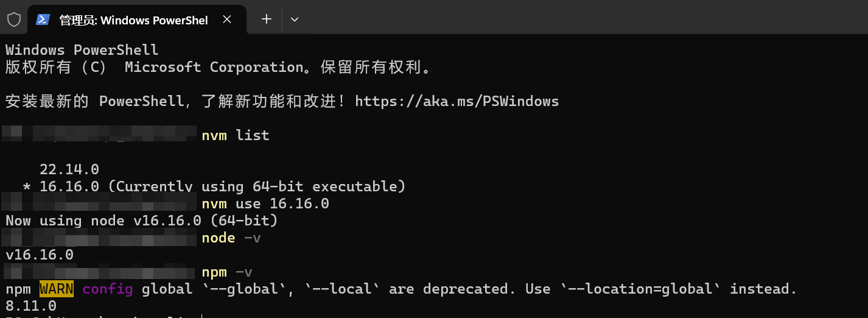868x318 pixels.
Task: Click the 8.11.0 npm version output
Action: (31, 306)
